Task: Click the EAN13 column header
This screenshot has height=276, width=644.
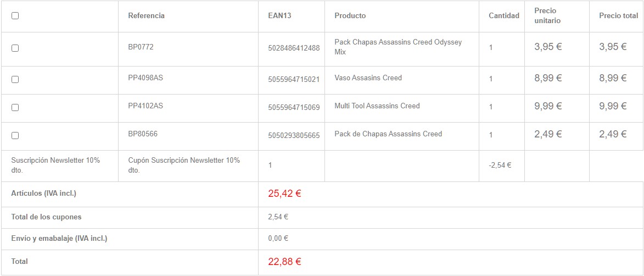Action: (279, 16)
